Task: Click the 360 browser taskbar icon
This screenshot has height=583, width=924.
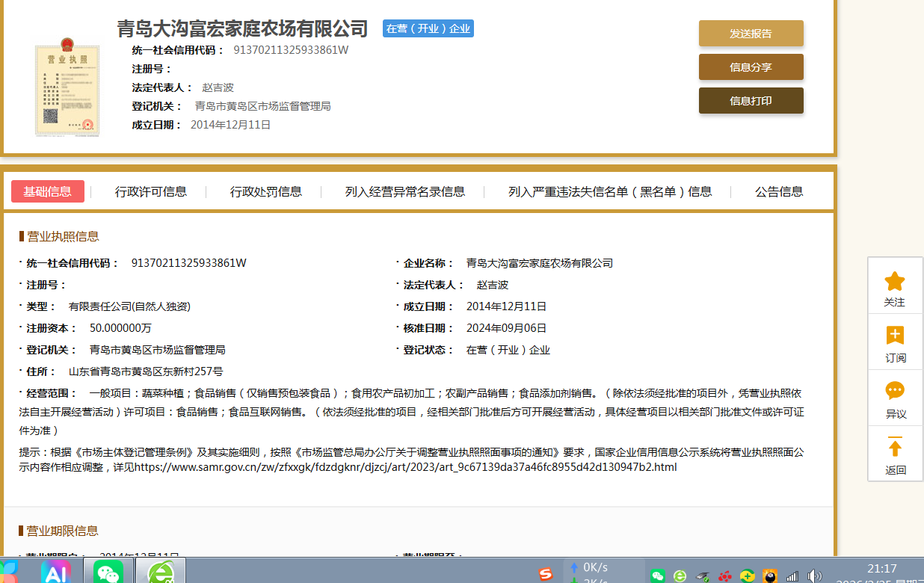Action: pyautogui.click(x=160, y=573)
